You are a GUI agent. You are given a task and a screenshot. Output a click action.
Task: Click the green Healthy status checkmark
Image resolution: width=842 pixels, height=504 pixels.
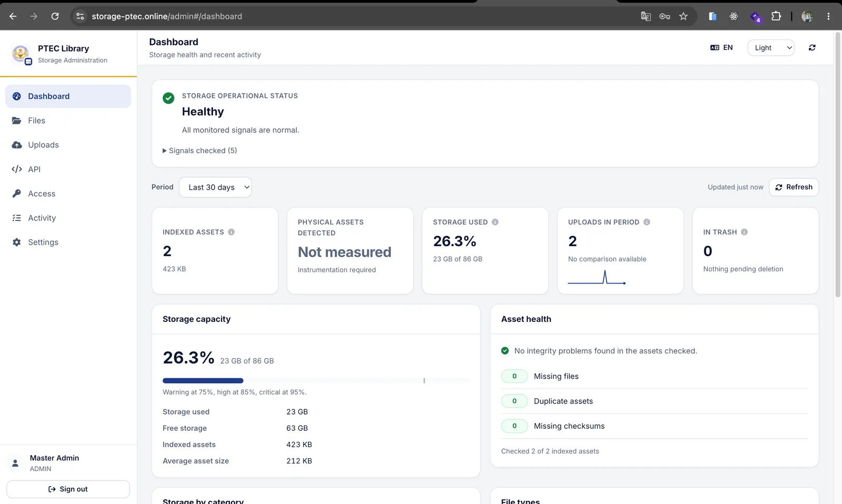coord(168,98)
